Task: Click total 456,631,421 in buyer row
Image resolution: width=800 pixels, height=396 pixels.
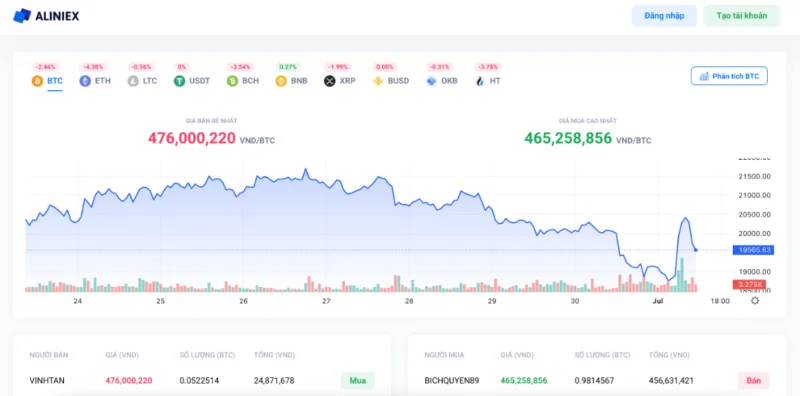Action: click(671, 381)
